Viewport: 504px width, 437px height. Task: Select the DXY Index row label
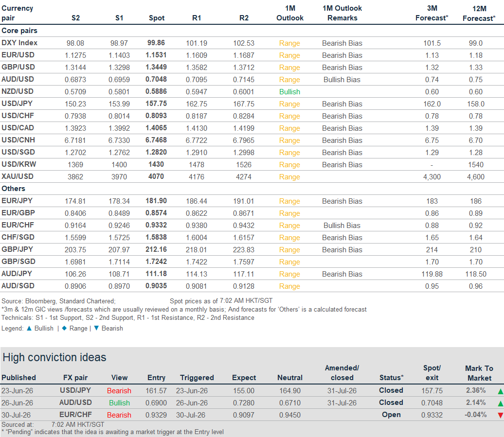pos(19,43)
